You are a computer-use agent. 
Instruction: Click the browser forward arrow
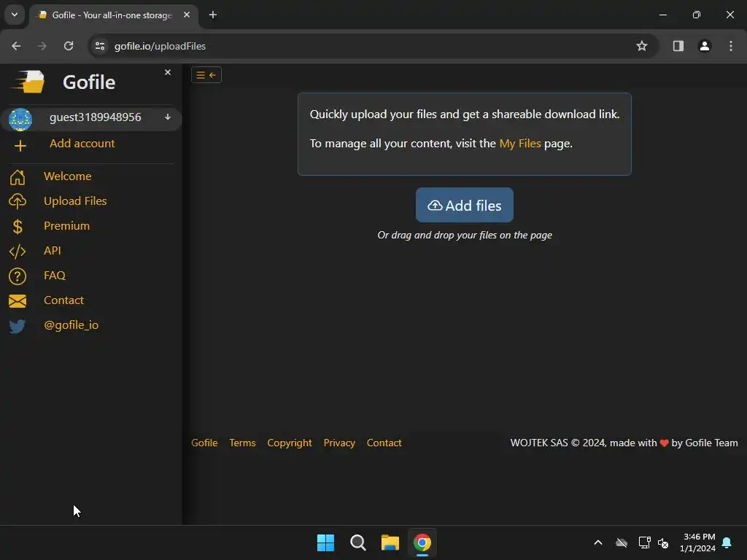(x=42, y=46)
